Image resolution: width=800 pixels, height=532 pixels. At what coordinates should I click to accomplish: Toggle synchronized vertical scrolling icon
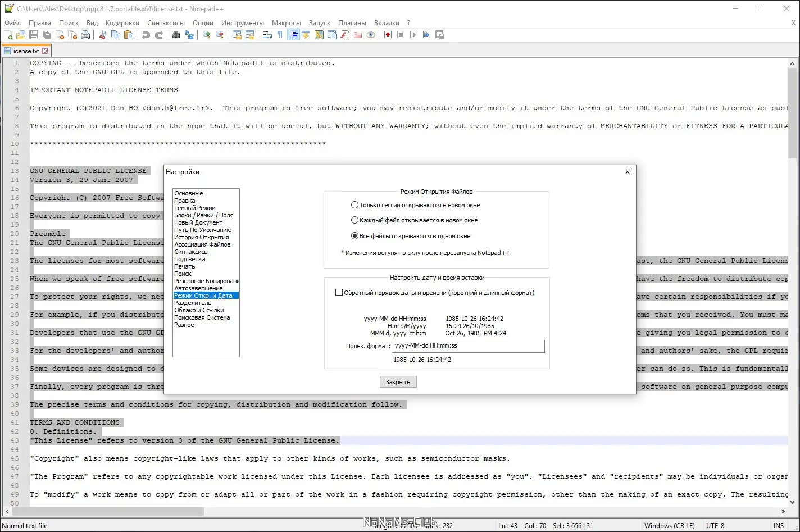click(237, 35)
